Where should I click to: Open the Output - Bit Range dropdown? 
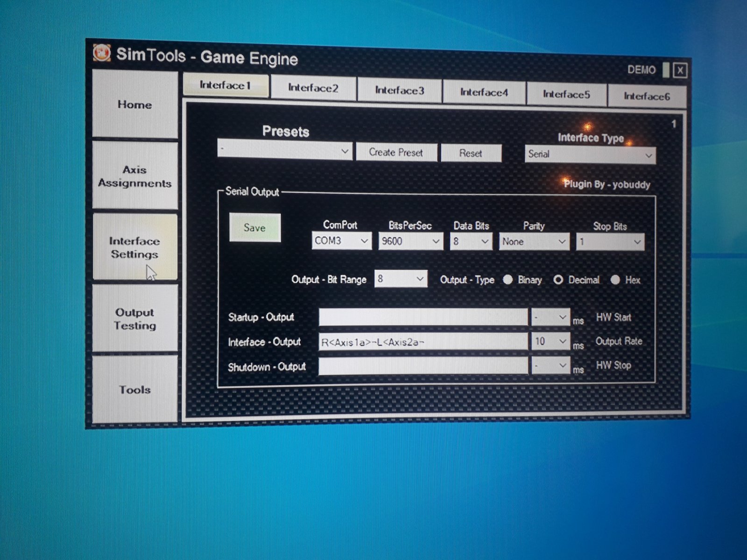coord(401,279)
